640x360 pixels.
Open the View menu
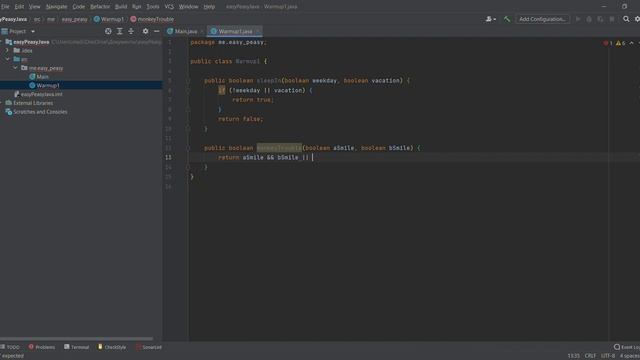tap(34, 7)
